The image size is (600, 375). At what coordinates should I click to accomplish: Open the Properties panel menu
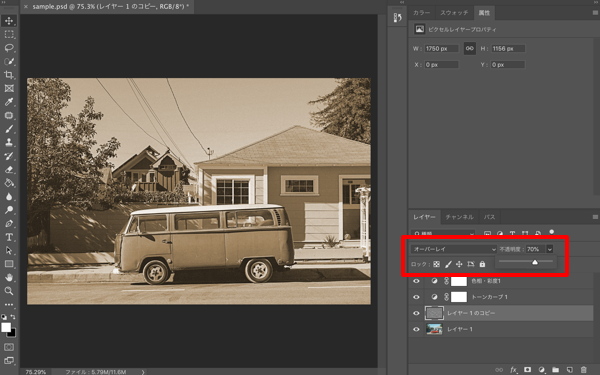(x=595, y=13)
